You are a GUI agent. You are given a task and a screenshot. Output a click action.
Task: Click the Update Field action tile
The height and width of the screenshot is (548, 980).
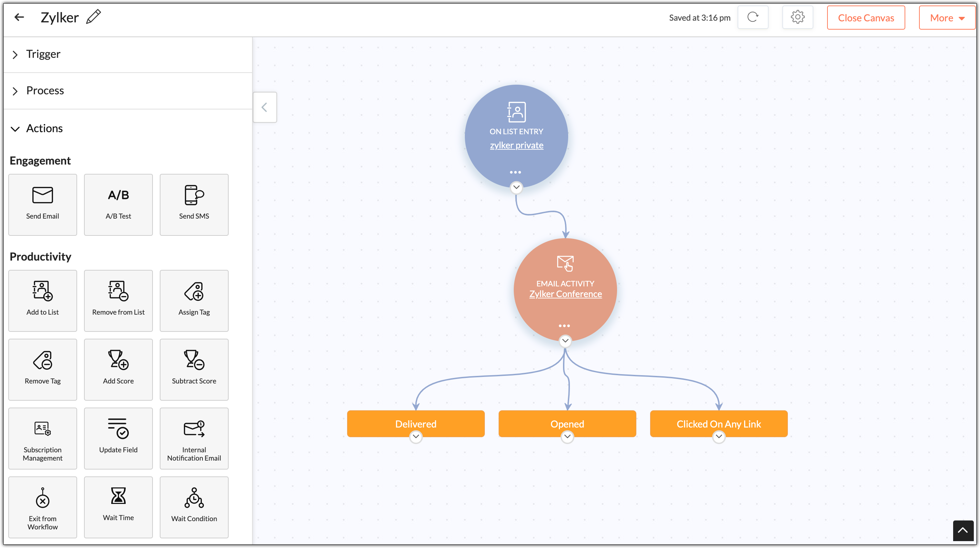[118, 438]
